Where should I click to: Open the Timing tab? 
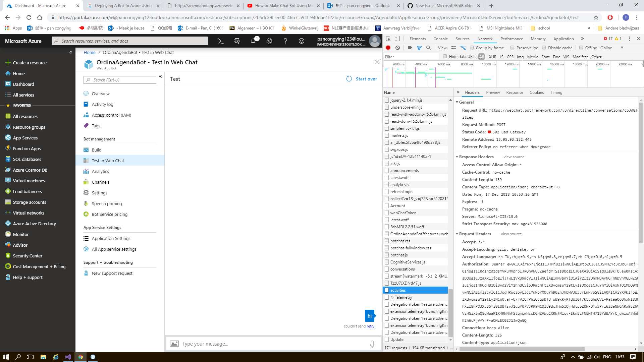coord(556,93)
